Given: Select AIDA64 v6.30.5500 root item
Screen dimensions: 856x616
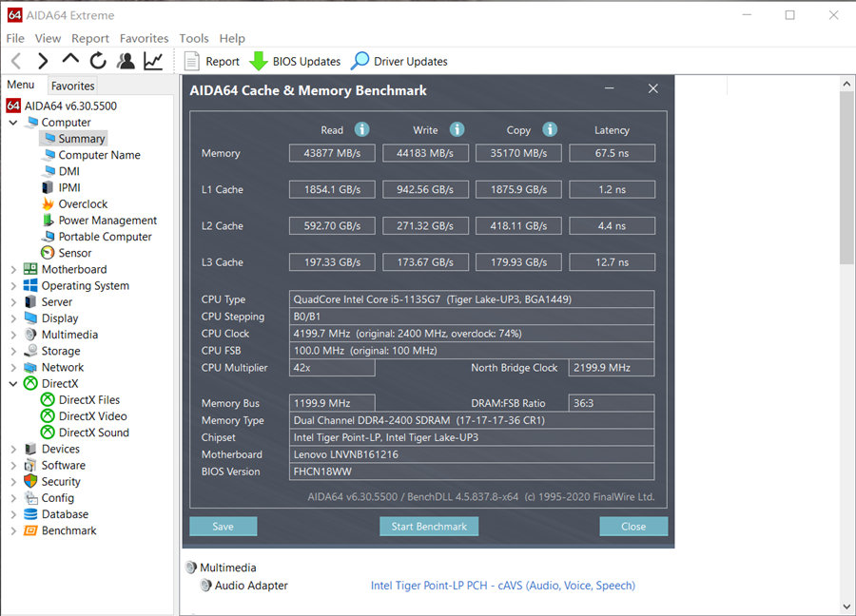Looking at the screenshot, I should [x=62, y=106].
